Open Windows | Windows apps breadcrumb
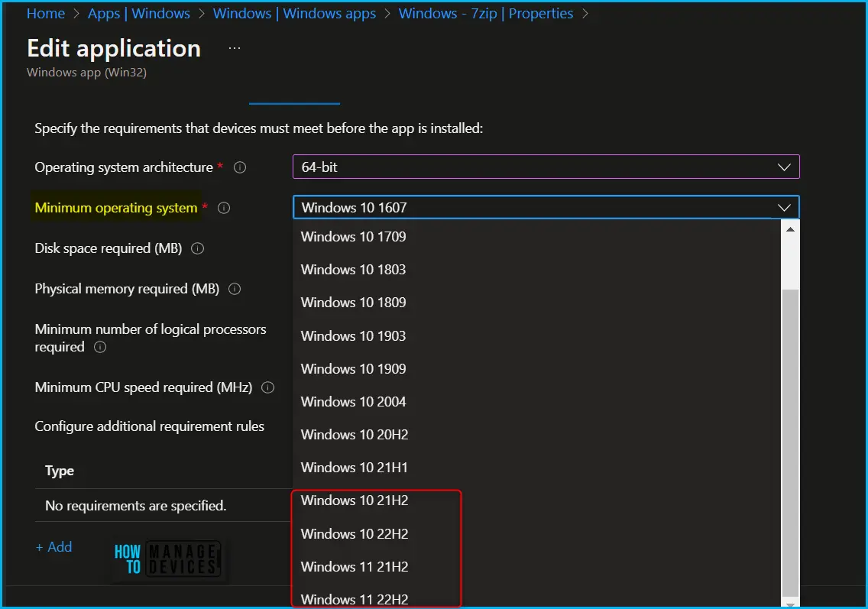 (x=294, y=13)
